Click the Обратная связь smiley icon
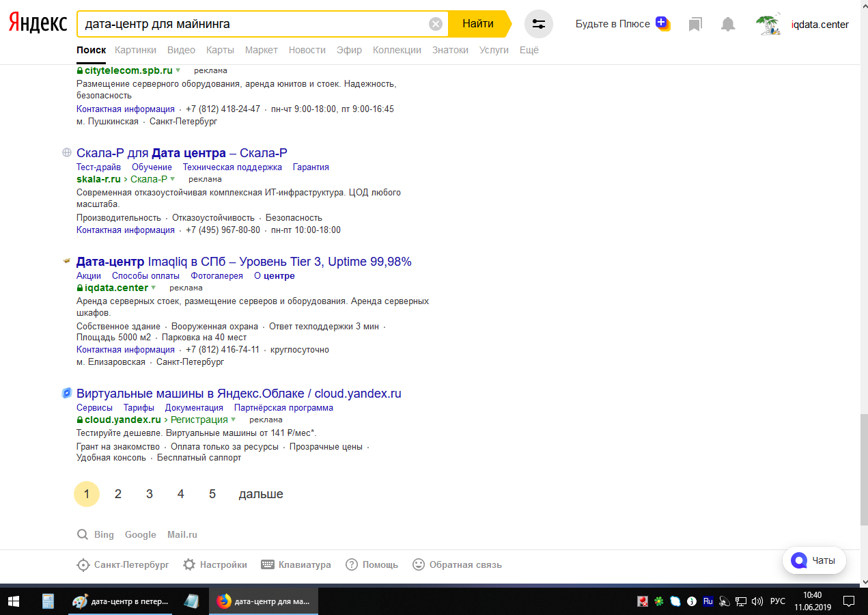 point(419,565)
